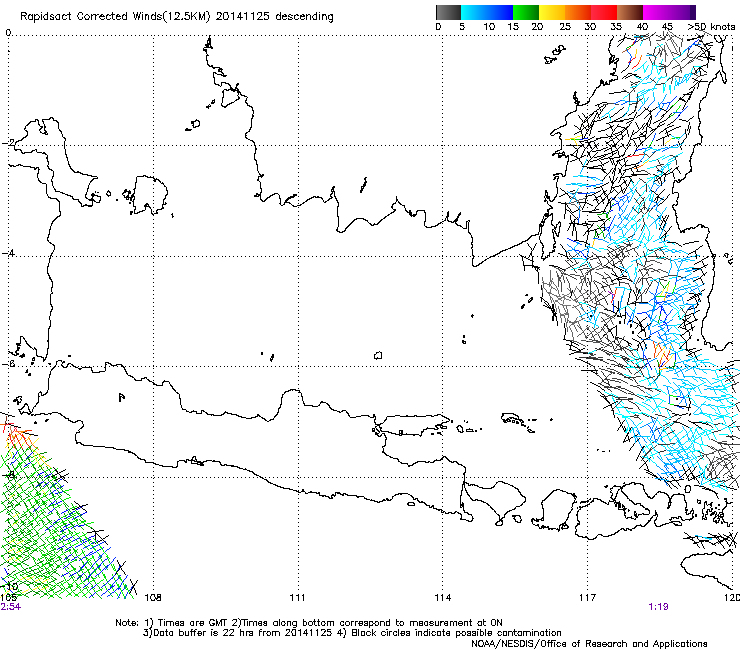740x650 pixels.
Task: Click the red wind barbs near Sunda Strait
Action: 18,434
